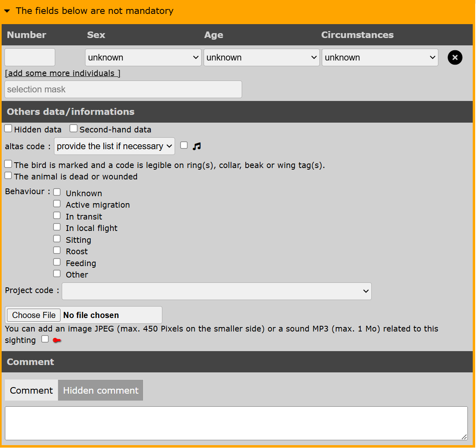Check the Second-hand data box
This screenshot has height=448, width=476.
[74, 129]
